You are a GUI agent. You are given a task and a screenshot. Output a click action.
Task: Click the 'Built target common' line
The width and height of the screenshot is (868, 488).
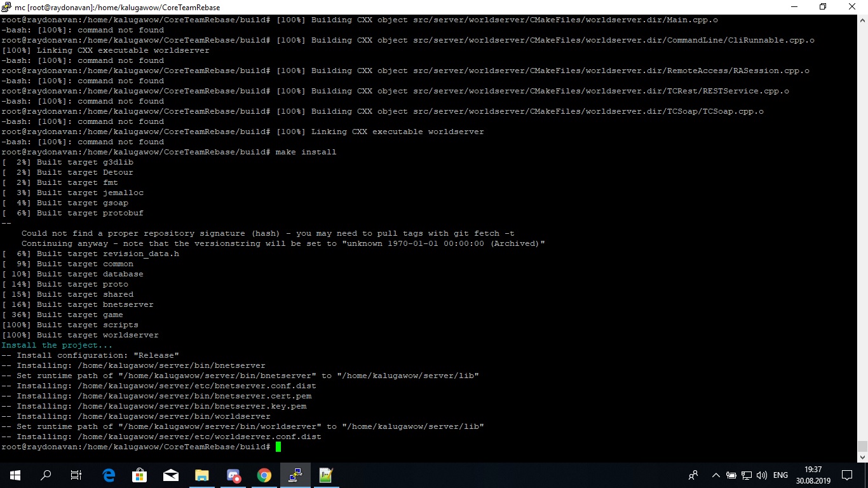point(67,264)
